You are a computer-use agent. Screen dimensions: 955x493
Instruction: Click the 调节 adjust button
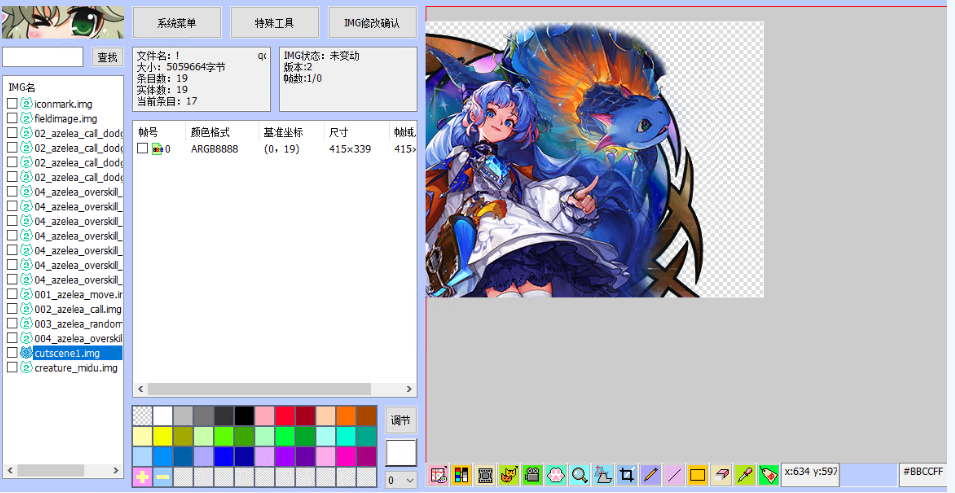(401, 420)
